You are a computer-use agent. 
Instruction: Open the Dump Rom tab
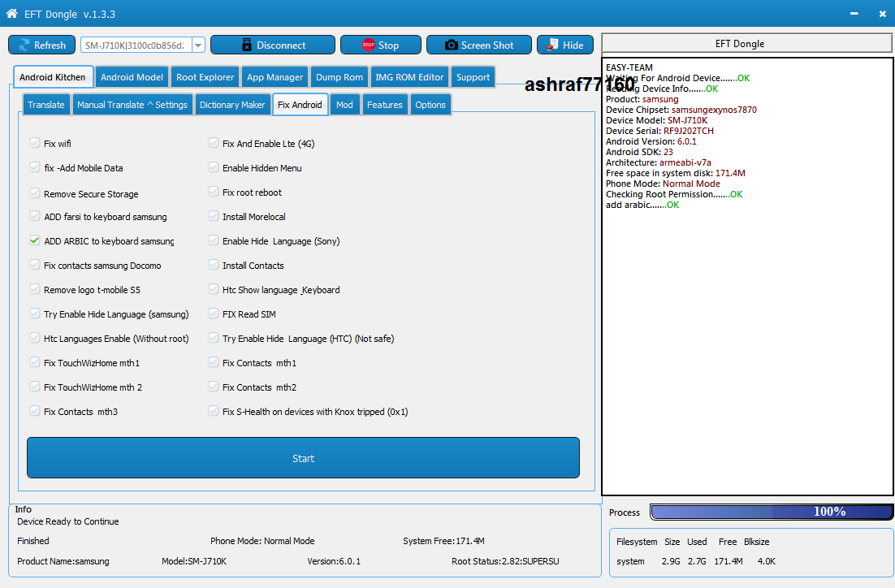[339, 77]
